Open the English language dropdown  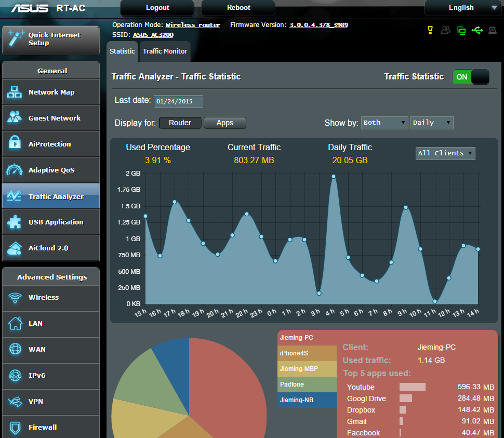[x=463, y=8]
